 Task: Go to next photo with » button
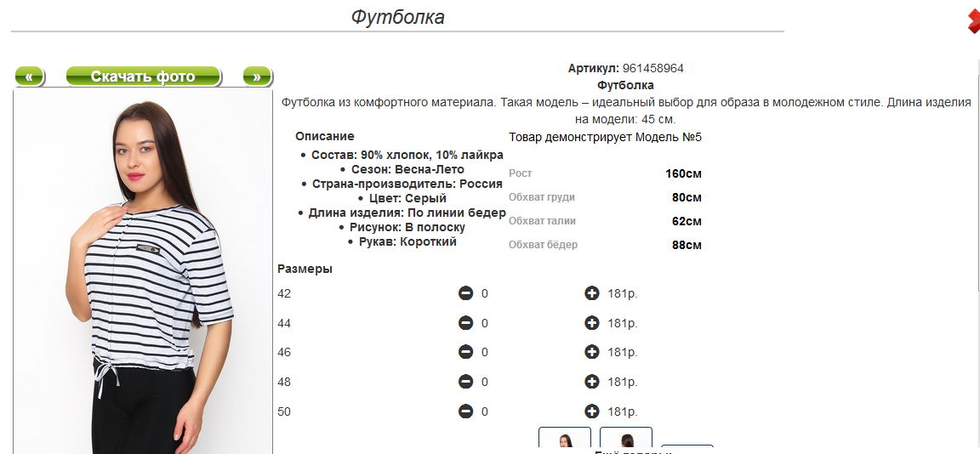[257, 77]
